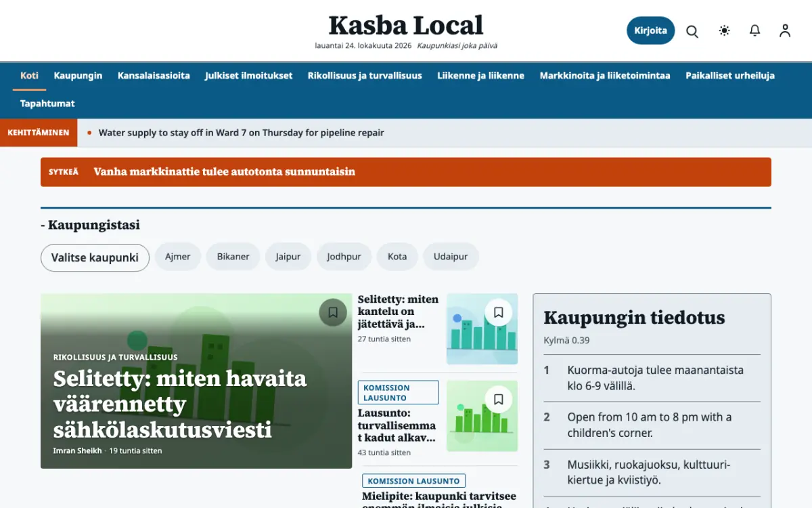Open Tapahtumat section
This screenshot has width=812, height=508.
47,104
